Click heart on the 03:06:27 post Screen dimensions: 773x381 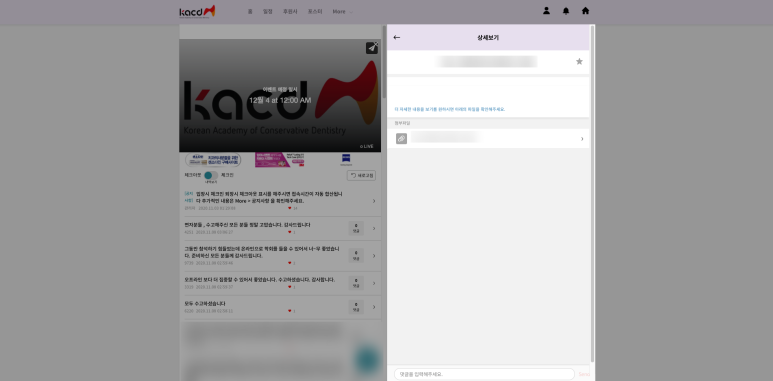tap(290, 232)
